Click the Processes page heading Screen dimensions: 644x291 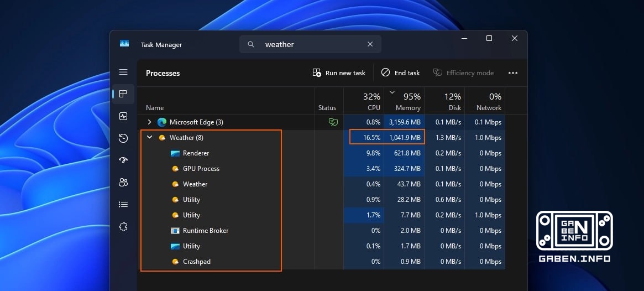163,73
